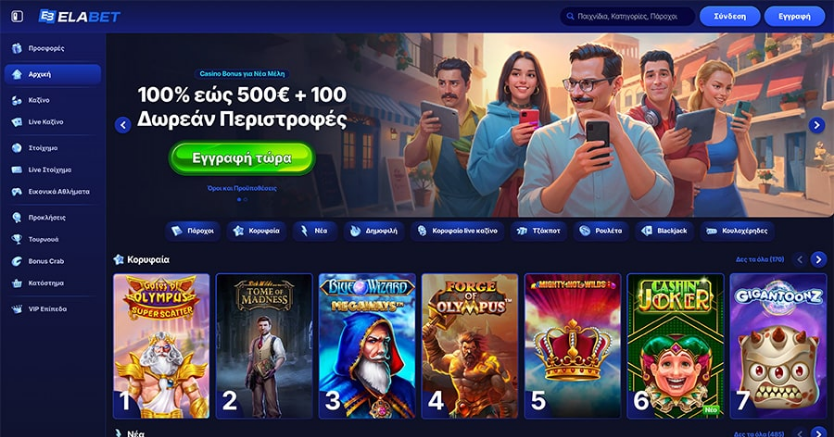
Task: Collapse the sidebar with top-left toggle icon
Action: (17, 16)
